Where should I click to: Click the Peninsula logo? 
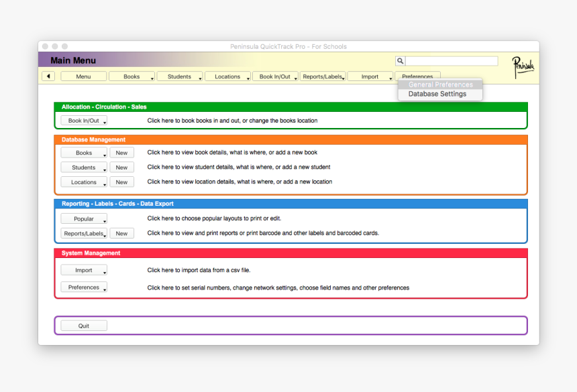coord(523,67)
